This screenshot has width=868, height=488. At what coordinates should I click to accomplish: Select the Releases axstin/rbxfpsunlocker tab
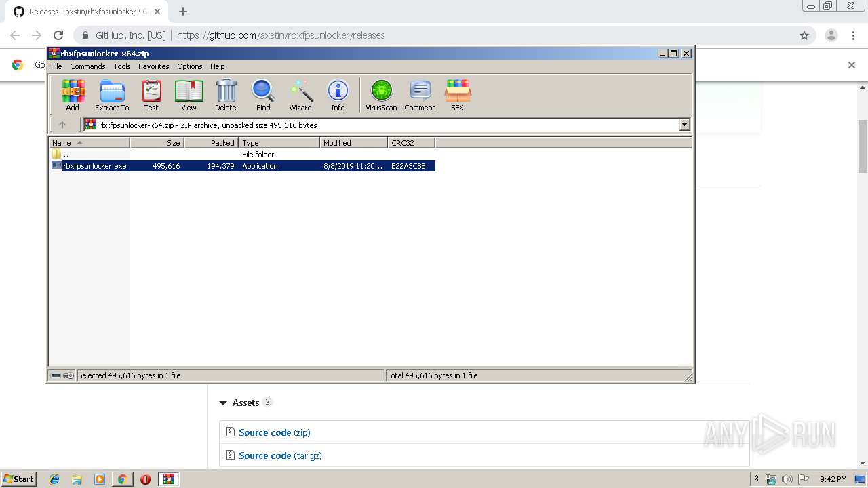point(87,12)
